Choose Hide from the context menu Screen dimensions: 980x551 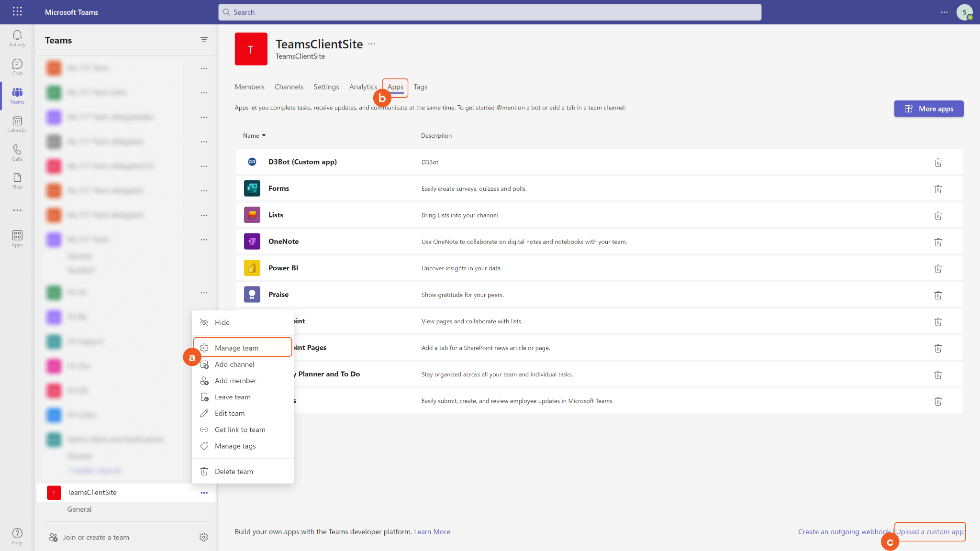pos(243,322)
